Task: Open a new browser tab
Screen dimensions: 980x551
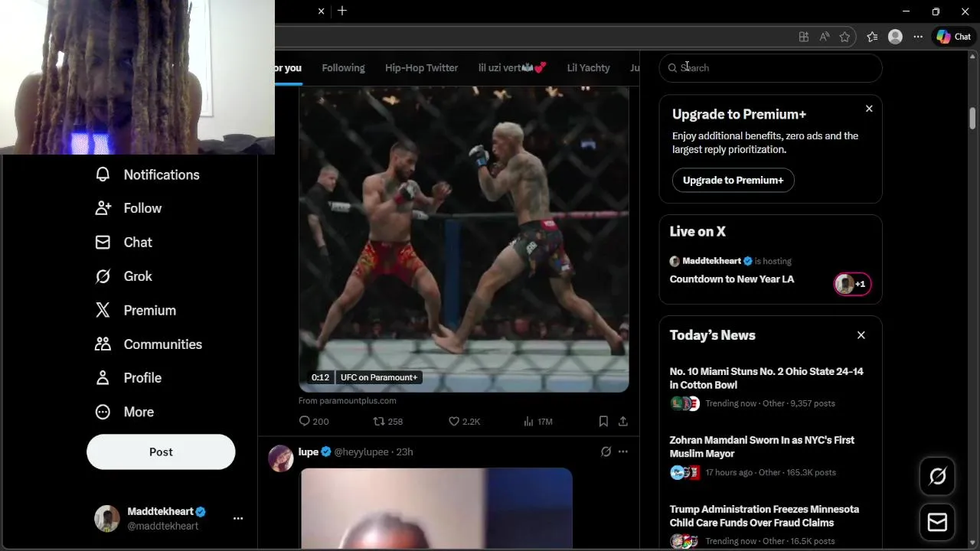Action: coord(342,11)
